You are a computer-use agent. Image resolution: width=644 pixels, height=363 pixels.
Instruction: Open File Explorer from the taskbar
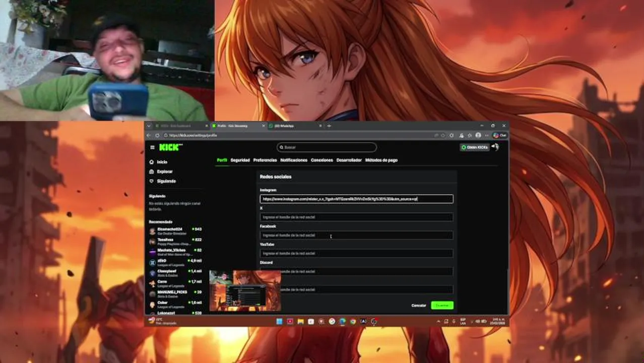pyautogui.click(x=300, y=321)
